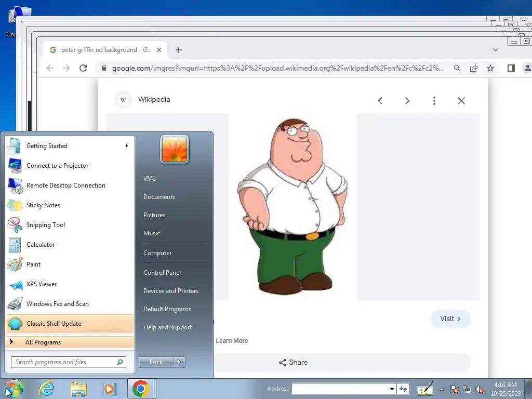
Task: Click the Peter Griffin preview image
Action: (292, 207)
